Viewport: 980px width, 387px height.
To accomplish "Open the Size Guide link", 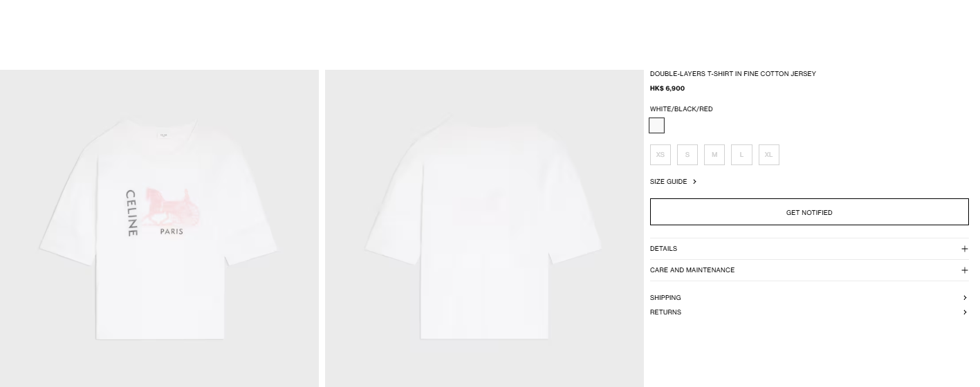I will coord(668,182).
